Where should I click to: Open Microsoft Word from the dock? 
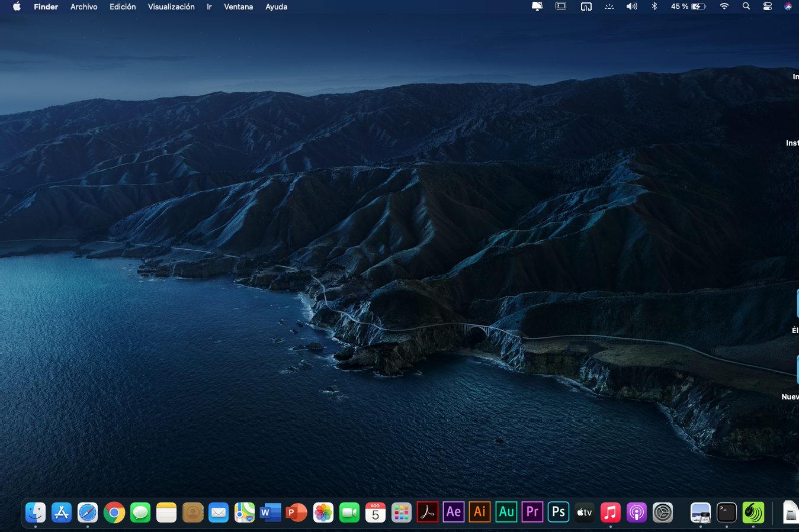coord(271,512)
